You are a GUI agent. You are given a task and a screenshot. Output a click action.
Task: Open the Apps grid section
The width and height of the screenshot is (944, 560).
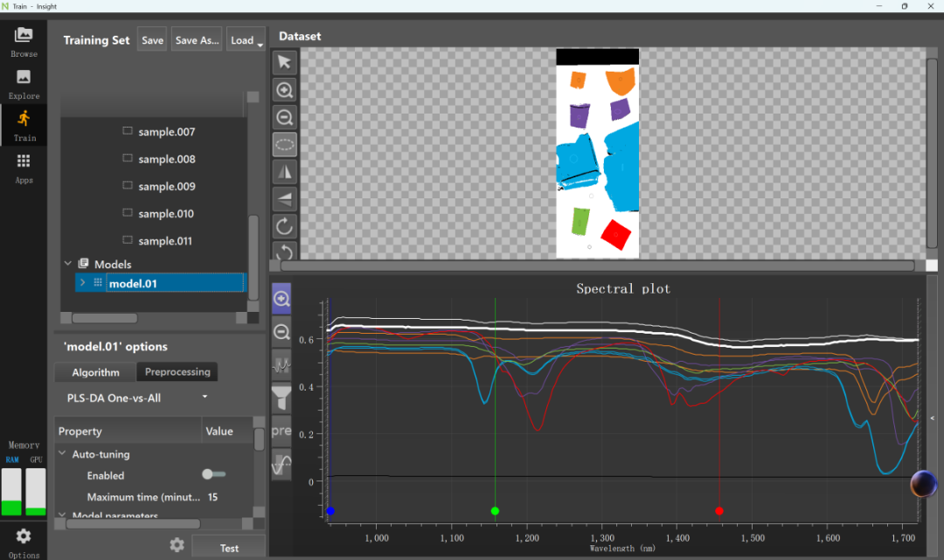pos(24,168)
